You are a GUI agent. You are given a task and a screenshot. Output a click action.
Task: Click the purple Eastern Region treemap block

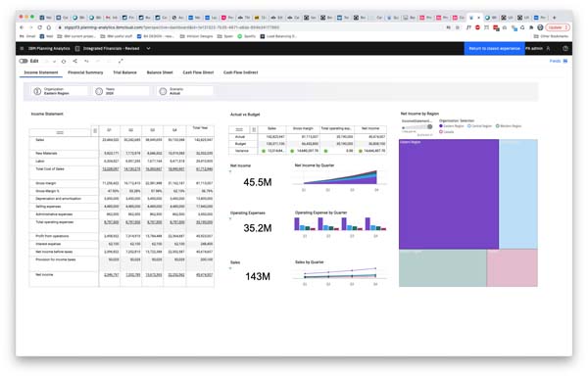click(449, 194)
